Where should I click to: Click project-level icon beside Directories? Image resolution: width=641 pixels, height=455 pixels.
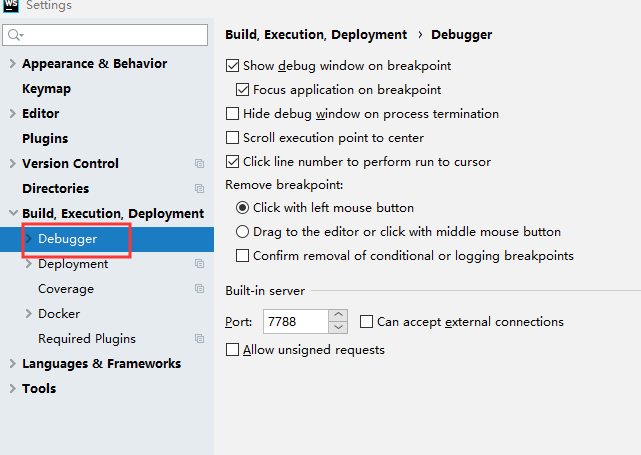point(200,189)
